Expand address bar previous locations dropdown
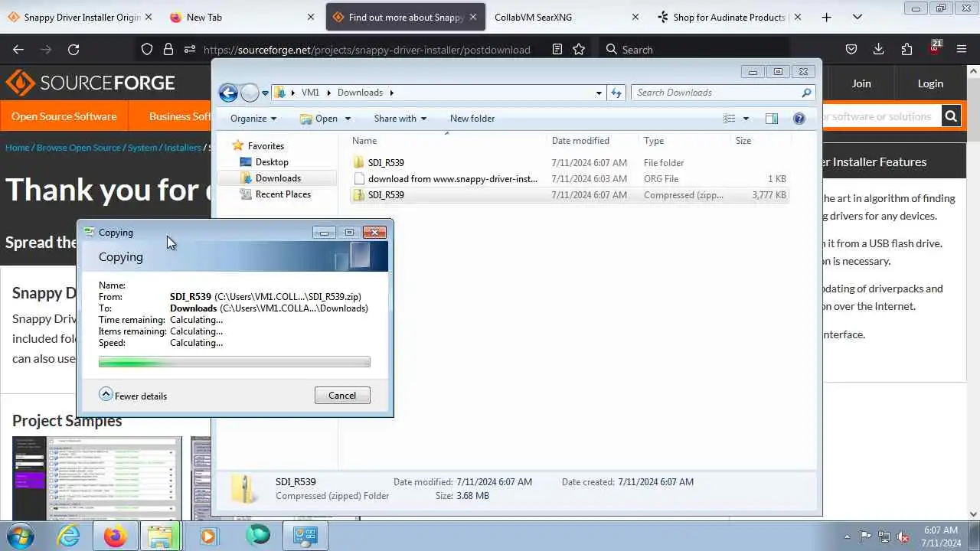 point(599,93)
